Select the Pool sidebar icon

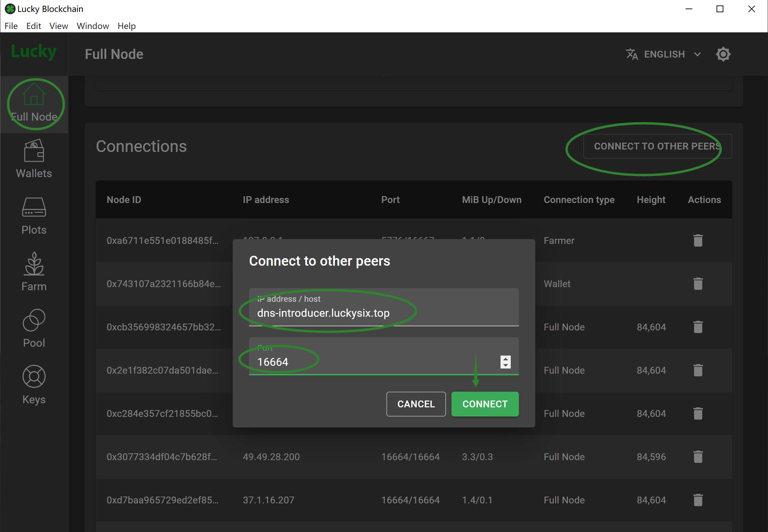coord(34,320)
